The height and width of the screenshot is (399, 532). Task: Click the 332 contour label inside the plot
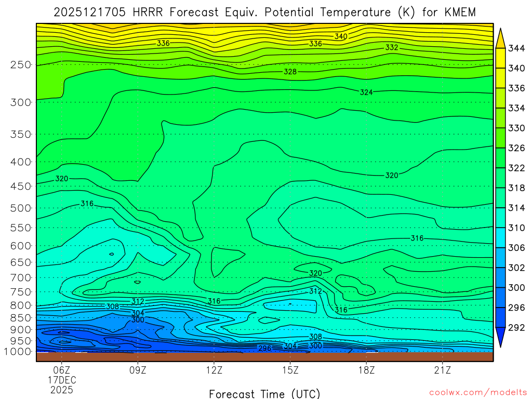pyautogui.click(x=392, y=47)
